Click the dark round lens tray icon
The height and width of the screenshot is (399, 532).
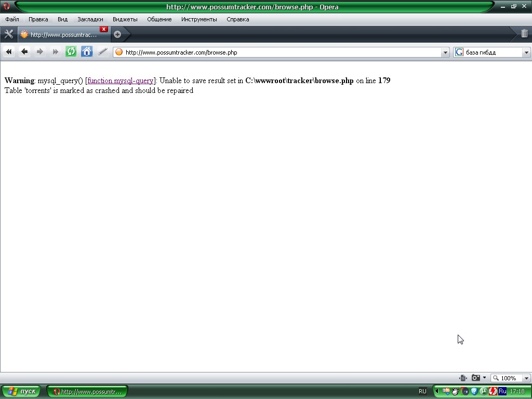coord(465,392)
